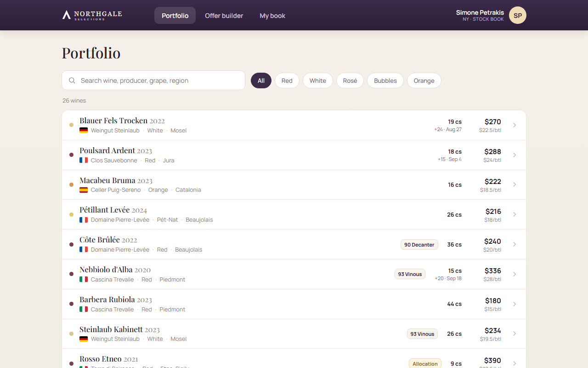Image resolution: width=588 pixels, height=368 pixels.
Task: Filter wines by White
Action: click(318, 80)
